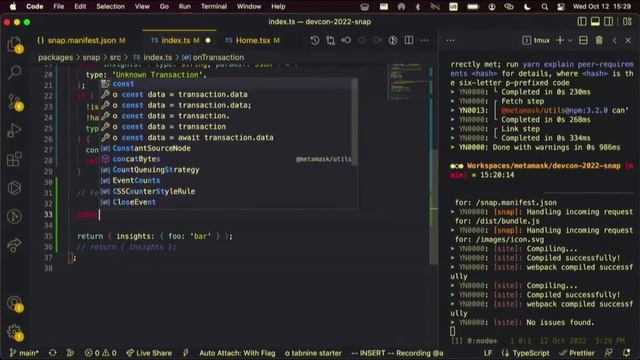640x360 pixels.
Task: Open the Manage gear menu
Action: pos(15,332)
